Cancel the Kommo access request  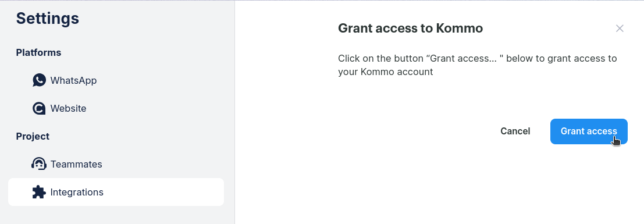pyautogui.click(x=515, y=131)
